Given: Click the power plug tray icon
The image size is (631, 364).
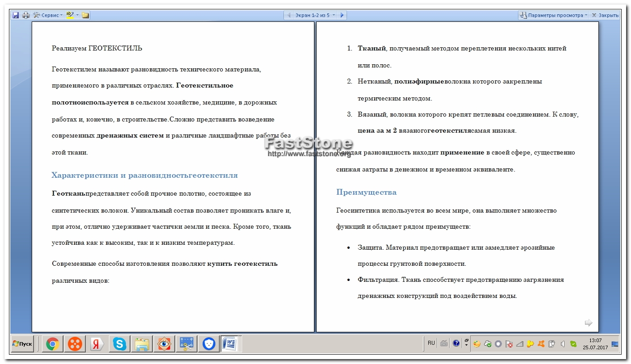Looking at the screenshot, I should coord(552,344).
